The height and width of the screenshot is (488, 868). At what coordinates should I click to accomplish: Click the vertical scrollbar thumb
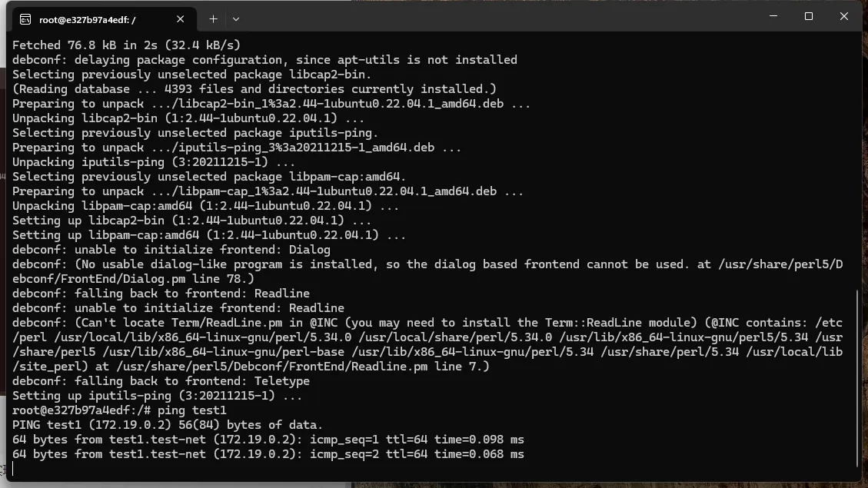857,378
